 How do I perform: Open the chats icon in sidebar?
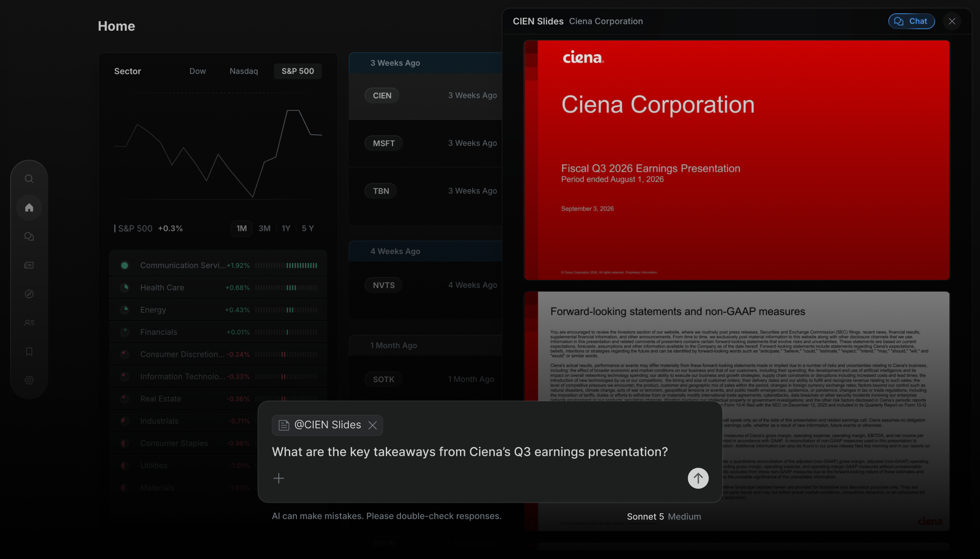click(x=29, y=237)
